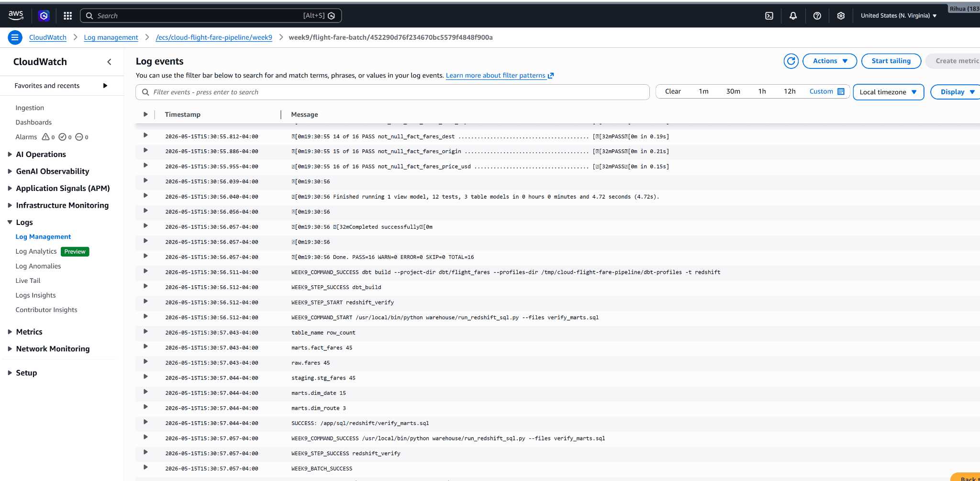Click the Start tailing button
Viewport: 980px width, 481px height.
(x=891, y=61)
